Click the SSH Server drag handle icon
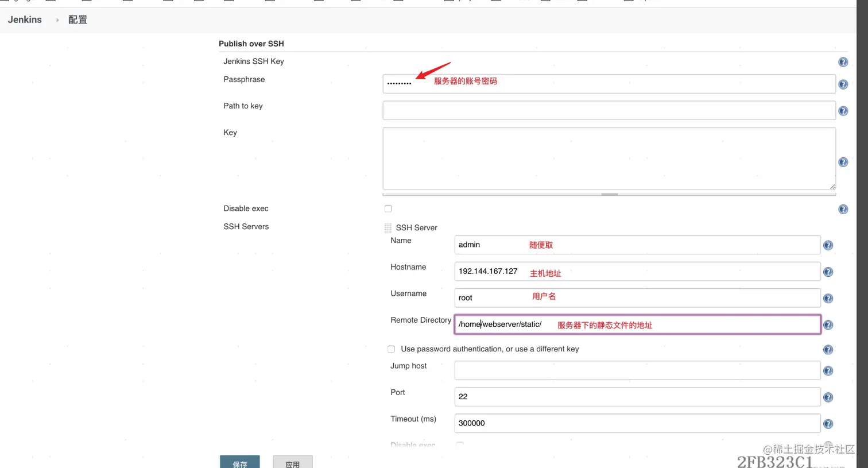This screenshot has height=468, width=868. tap(388, 228)
